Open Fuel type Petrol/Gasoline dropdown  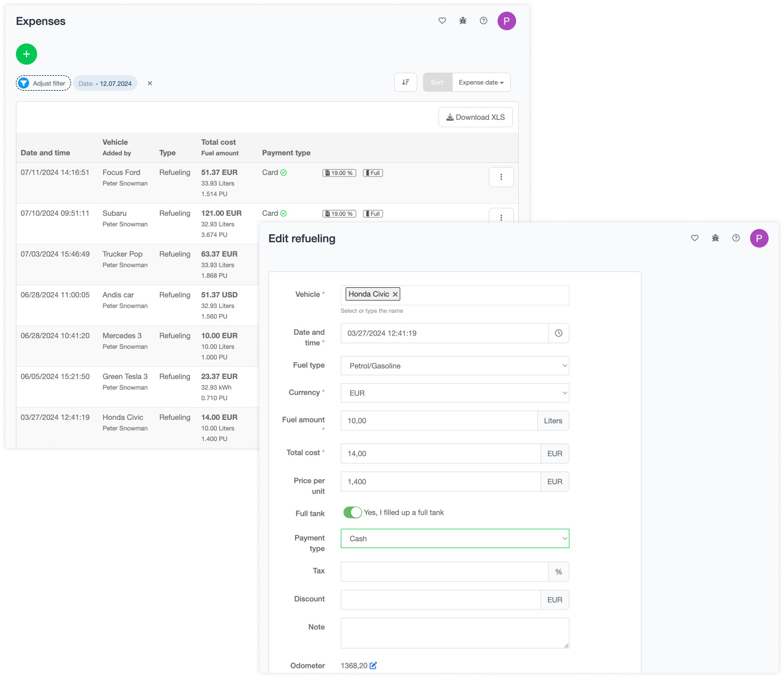tap(455, 366)
